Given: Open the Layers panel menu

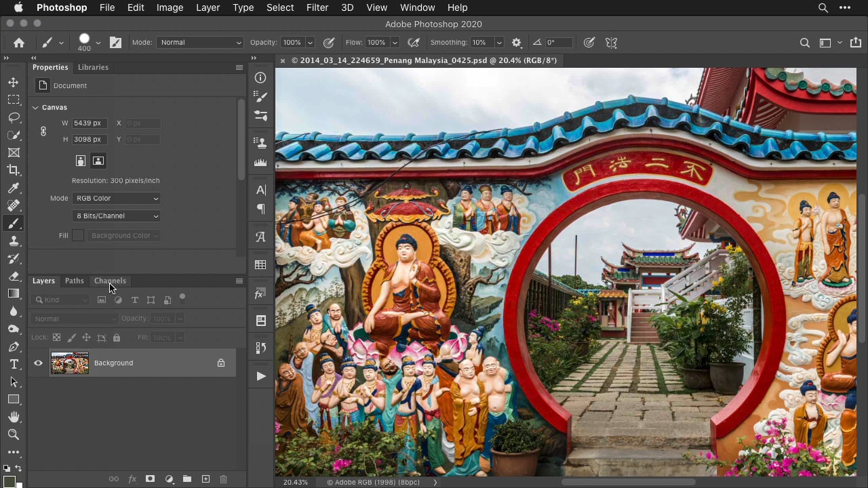Looking at the screenshot, I should [x=239, y=281].
